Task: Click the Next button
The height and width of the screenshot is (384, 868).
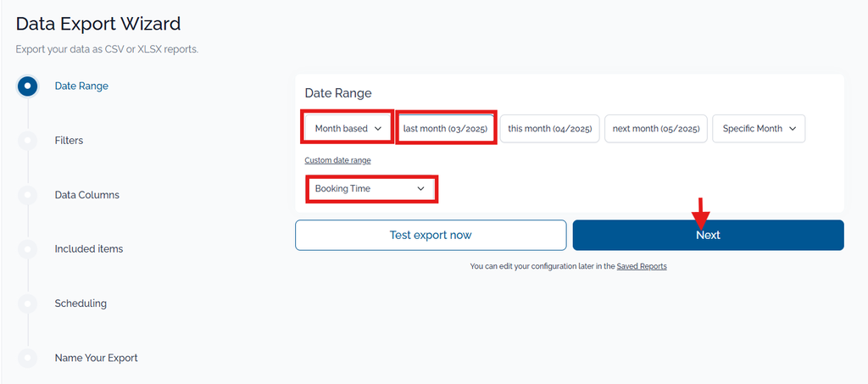Action: point(708,235)
